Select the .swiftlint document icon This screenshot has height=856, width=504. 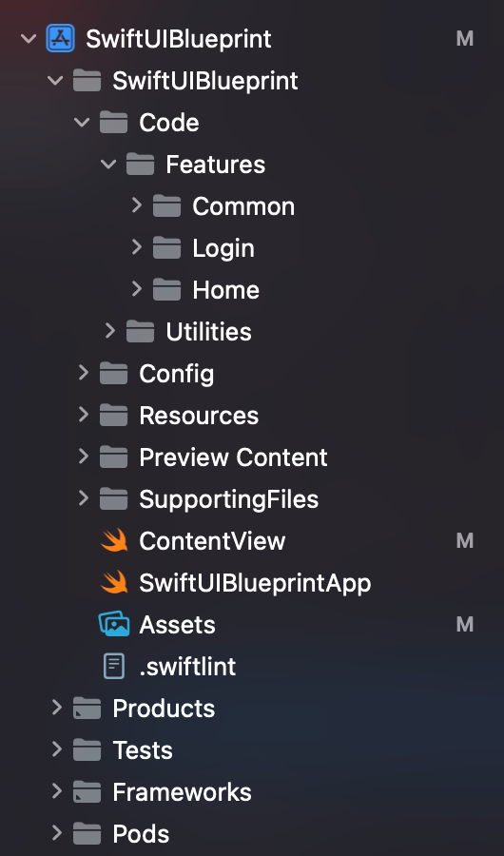[x=114, y=666]
